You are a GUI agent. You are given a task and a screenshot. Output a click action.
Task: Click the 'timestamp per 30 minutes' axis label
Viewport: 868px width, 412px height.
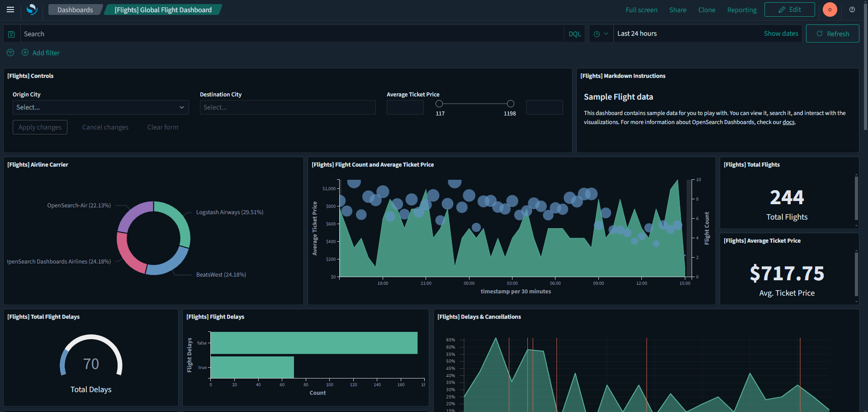click(516, 292)
